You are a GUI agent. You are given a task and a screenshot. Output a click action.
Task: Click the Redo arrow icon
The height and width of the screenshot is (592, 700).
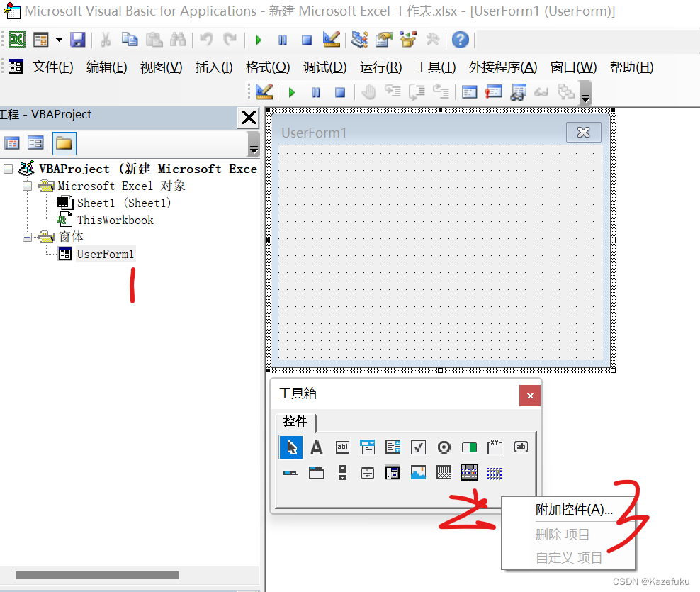pyautogui.click(x=230, y=40)
